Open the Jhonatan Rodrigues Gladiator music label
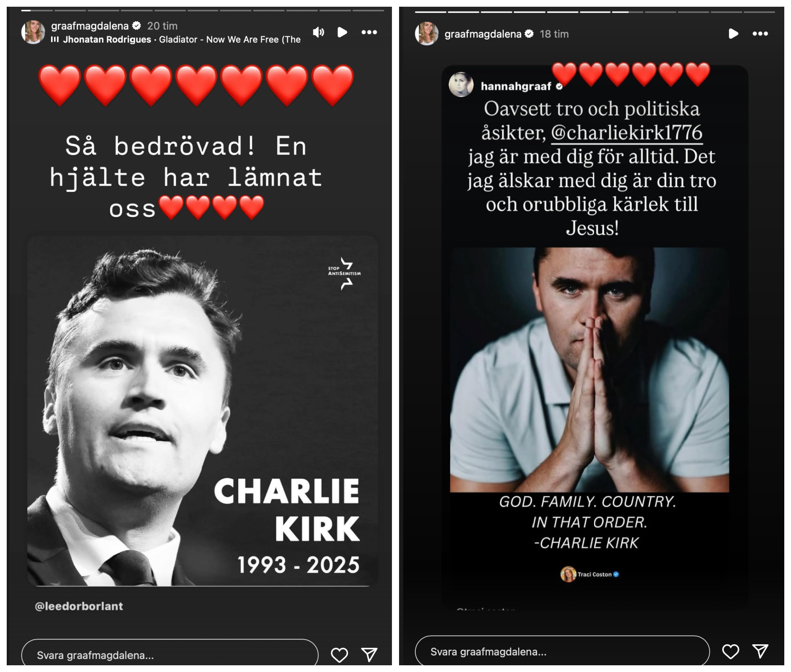The image size is (791, 672). [176, 40]
